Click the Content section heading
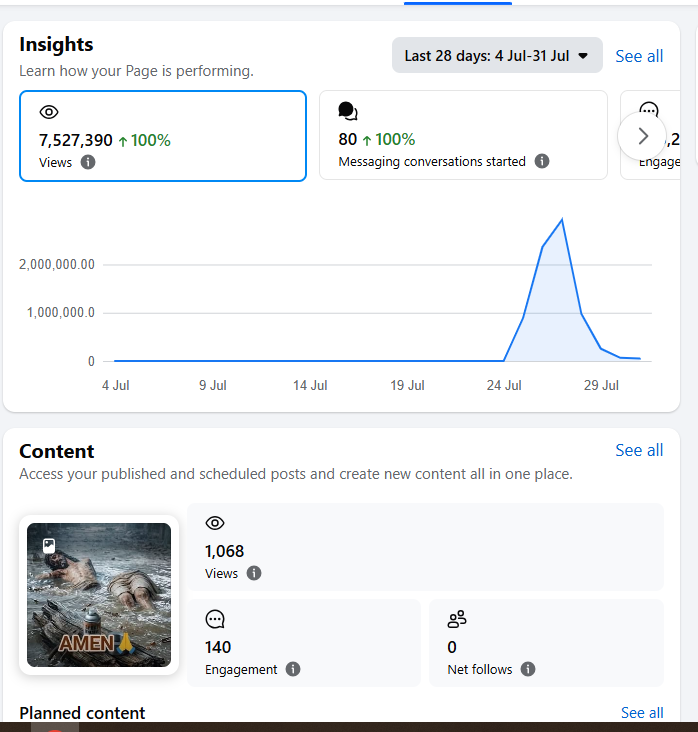This screenshot has height=732, width=698. [56, 451]
